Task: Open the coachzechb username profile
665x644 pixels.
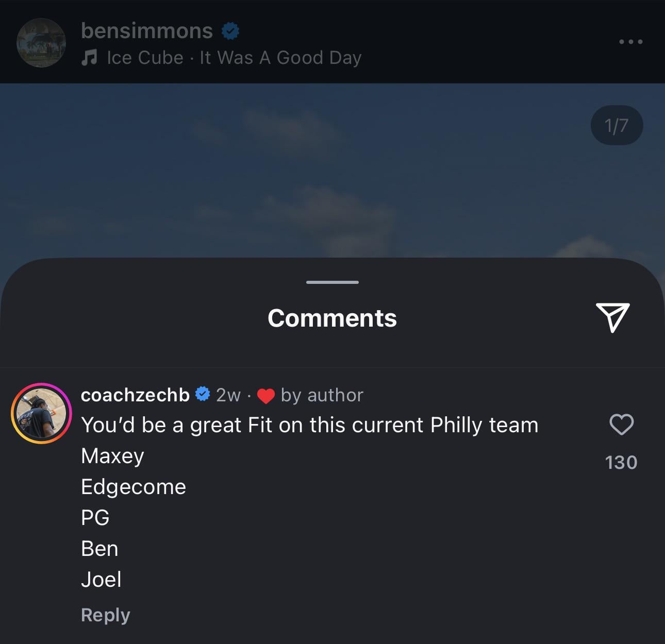Action: 135,395
